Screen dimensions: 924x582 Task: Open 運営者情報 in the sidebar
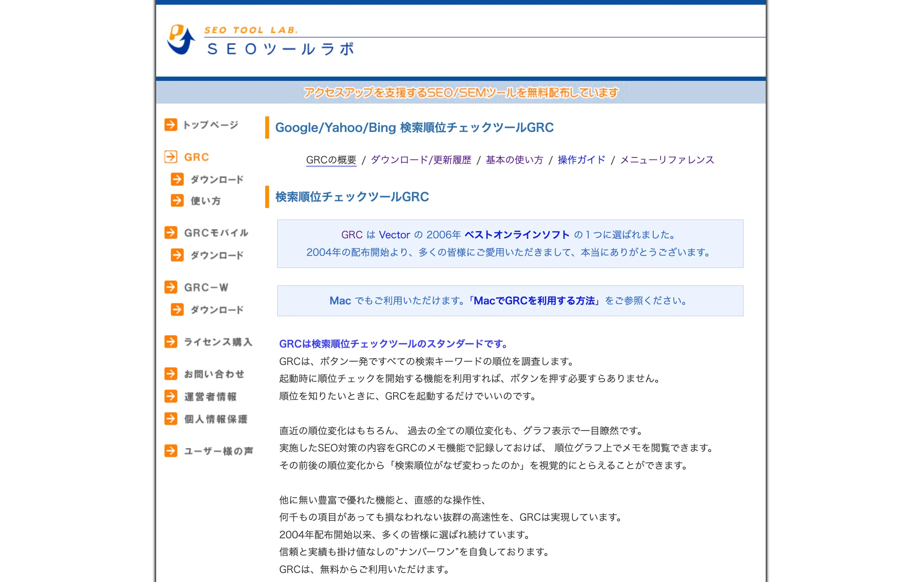(x=210, y=397)
